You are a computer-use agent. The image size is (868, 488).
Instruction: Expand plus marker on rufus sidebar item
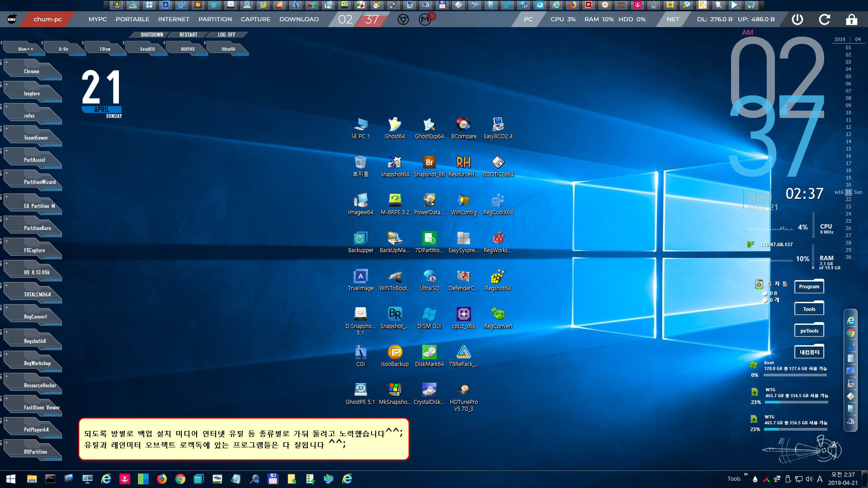(6, 106)
